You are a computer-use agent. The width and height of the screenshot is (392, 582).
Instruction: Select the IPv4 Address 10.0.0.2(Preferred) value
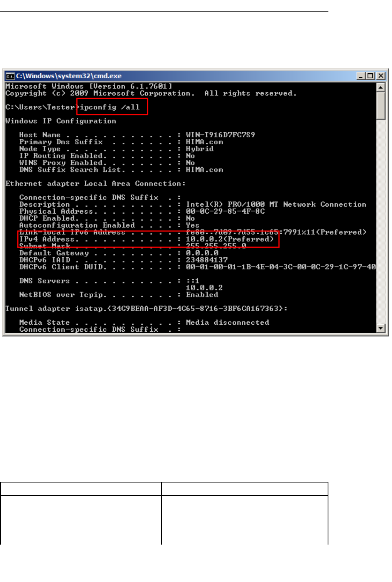(x=230, y=239)
